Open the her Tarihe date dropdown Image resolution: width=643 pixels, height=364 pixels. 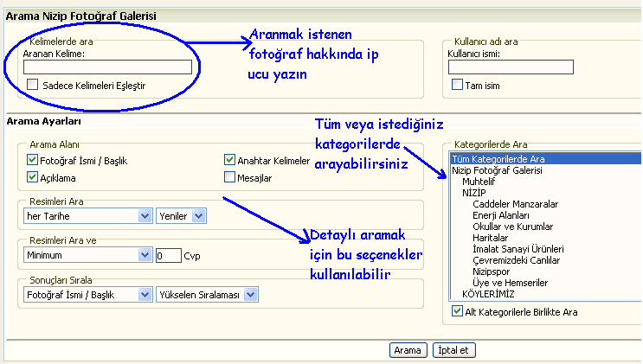tap(87, 216)
